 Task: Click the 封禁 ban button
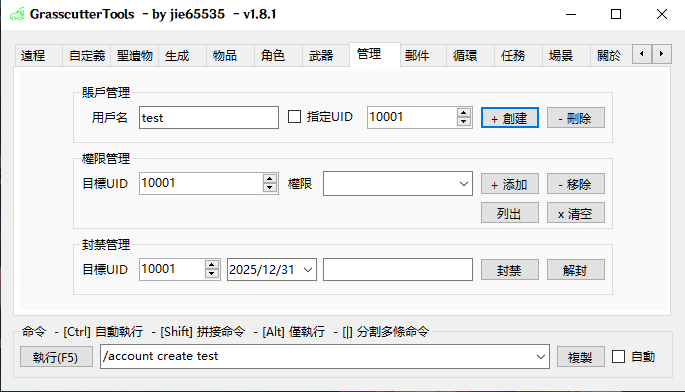pyautogui.click(x=510, y=270)
